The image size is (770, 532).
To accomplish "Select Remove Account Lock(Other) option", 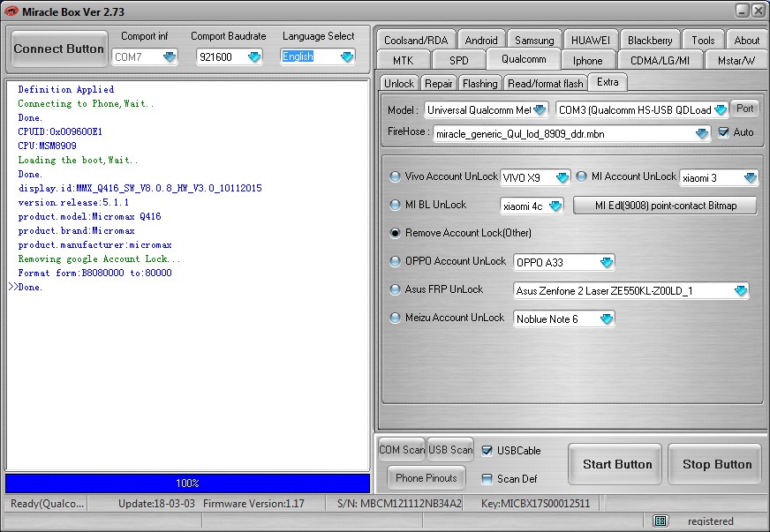I will click(395, 233).
